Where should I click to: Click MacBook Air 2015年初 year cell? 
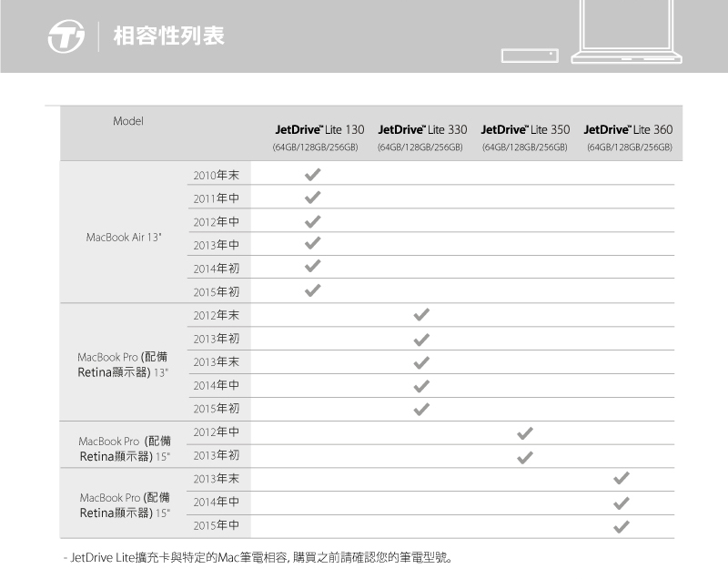pyautogui.click(x=217, y=291)
